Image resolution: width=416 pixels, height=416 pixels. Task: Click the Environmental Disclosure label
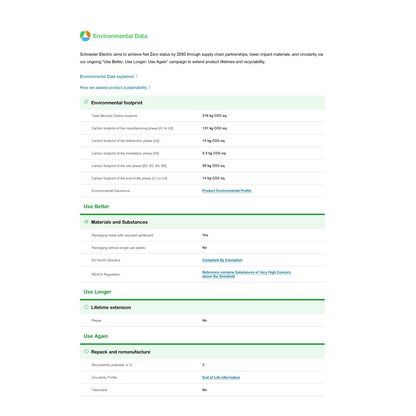111,191
